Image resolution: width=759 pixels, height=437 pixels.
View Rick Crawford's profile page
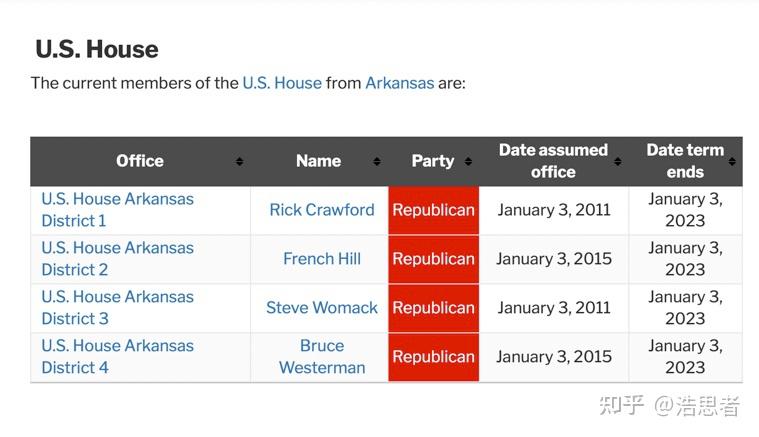tap(322, 210)
